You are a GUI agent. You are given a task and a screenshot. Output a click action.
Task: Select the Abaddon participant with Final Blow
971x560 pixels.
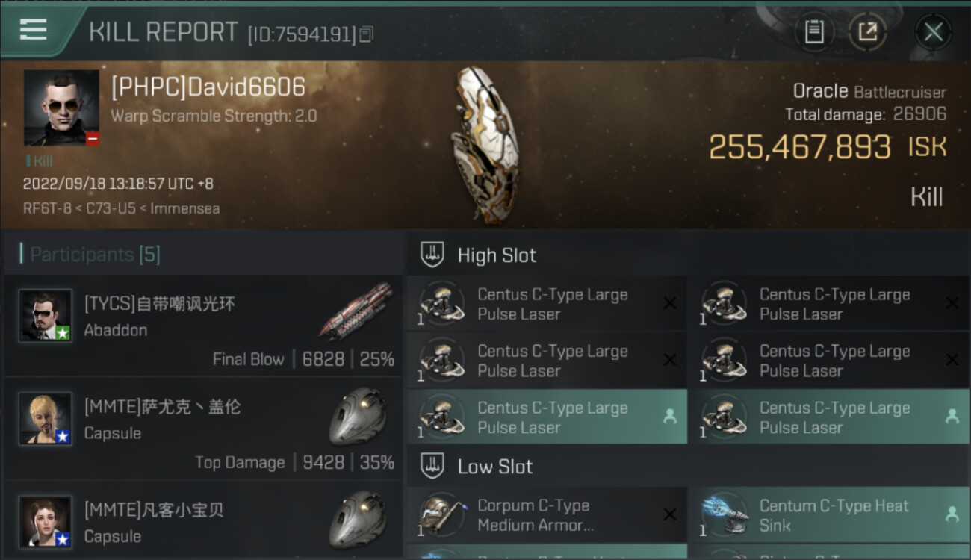203,326
